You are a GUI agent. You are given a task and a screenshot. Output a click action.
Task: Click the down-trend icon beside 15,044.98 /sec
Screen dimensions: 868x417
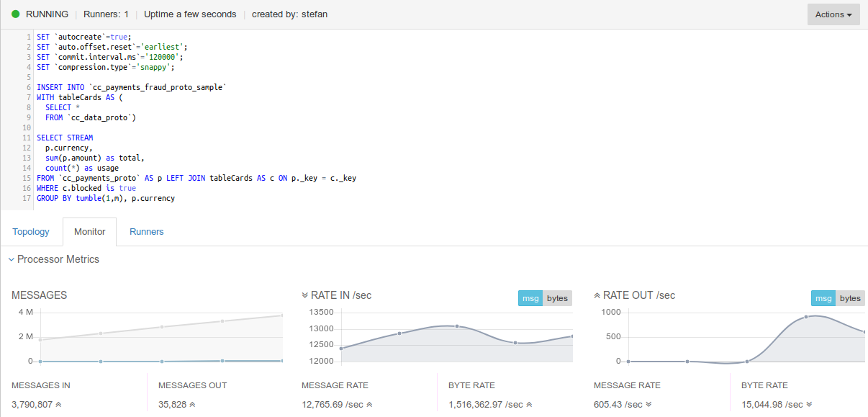(809, 405)
